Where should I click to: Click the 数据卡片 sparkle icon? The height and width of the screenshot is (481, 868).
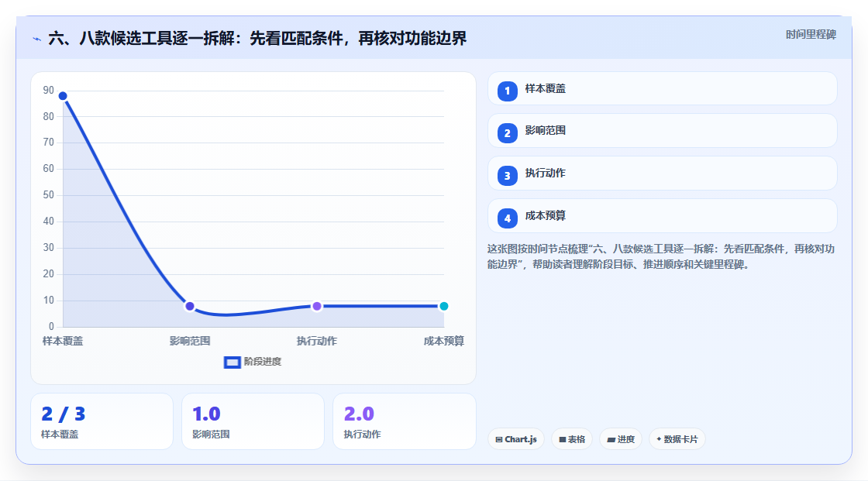(x=659, y=439)
